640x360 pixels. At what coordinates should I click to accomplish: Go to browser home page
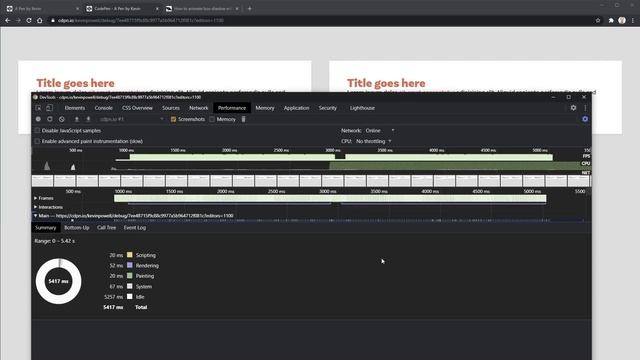tap(40, 20)
